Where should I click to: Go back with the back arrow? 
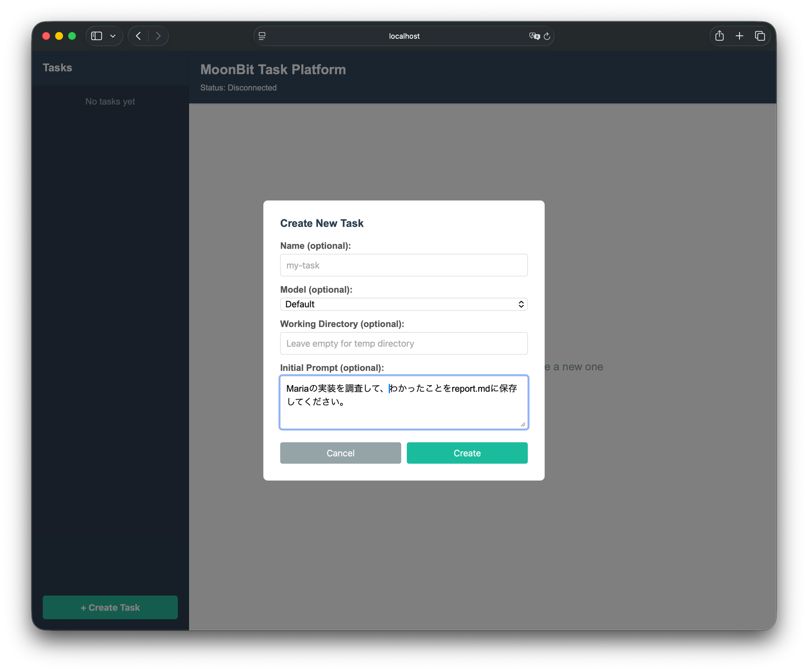(139, 36)
